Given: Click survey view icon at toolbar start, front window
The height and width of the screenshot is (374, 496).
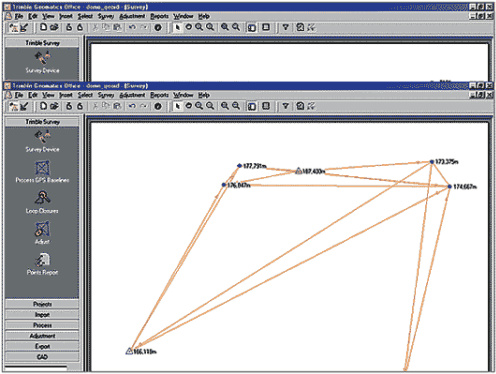Looking at the screenshot, I should pyautogui.click(x=14, y=107).
